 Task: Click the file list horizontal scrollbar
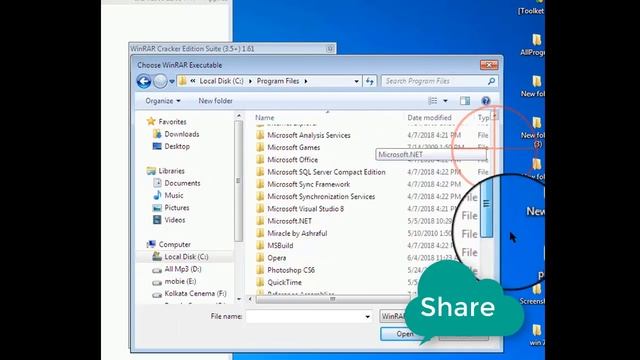point(332,299)
